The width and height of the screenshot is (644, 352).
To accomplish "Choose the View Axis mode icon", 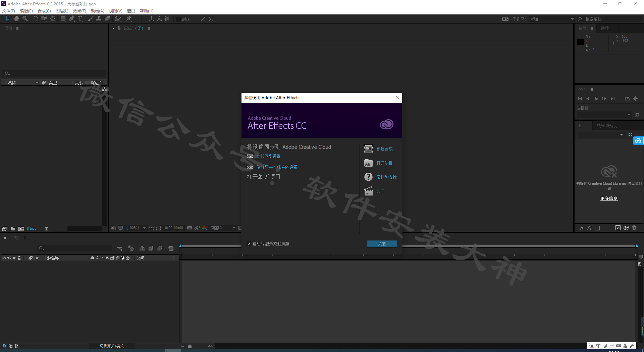I will 167,19.
